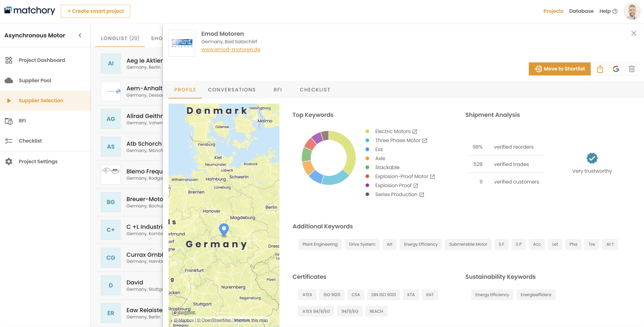Click Create smart project button
The width and height of the screenshot is (644, 327).
95,11
